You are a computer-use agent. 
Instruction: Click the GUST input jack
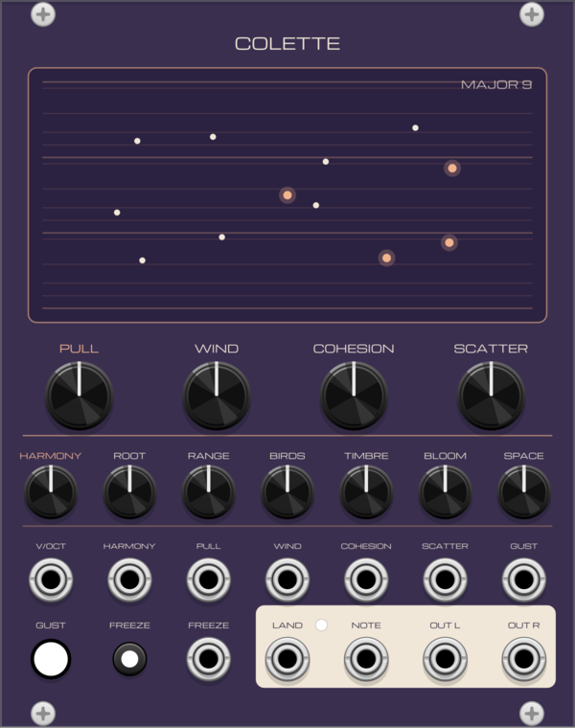(x=524, y=580)
